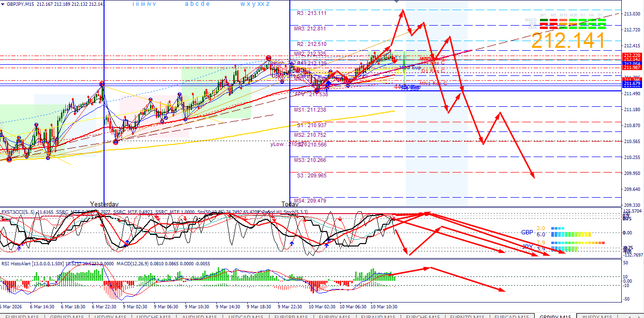Screen dimensions: 644x318
Task: Click the 'MR3: 212.811' pivot label
Action: tap(310, 29)
